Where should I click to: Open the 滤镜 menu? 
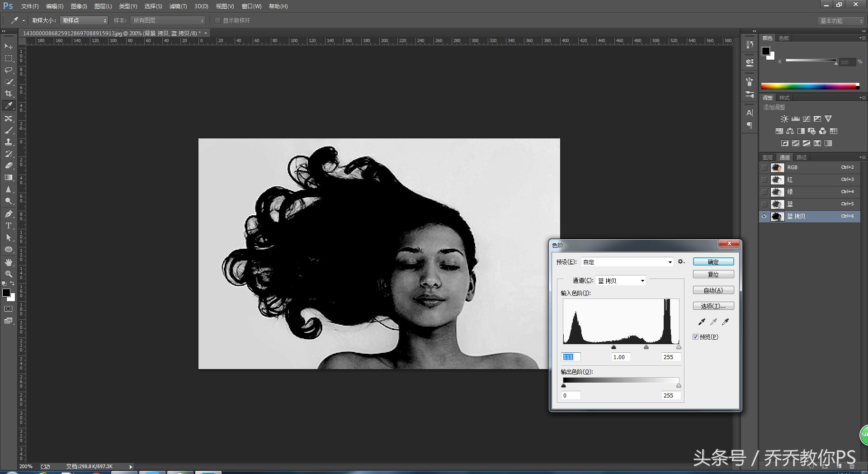tap(178, 6)
